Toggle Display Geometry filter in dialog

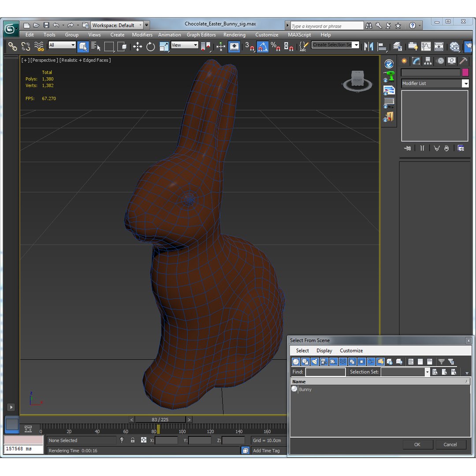(296, 361)
